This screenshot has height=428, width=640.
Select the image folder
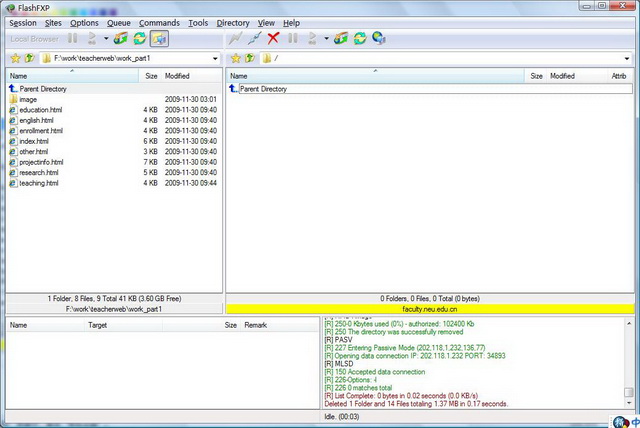tap(114, 99)
